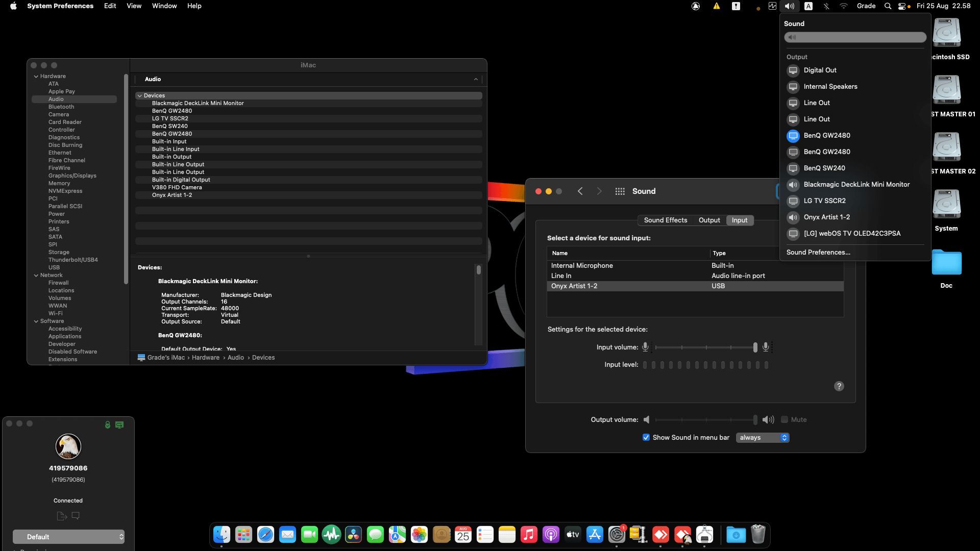Open Photos app in the dock
Screen dimensions: 980x551
point(419,535)
